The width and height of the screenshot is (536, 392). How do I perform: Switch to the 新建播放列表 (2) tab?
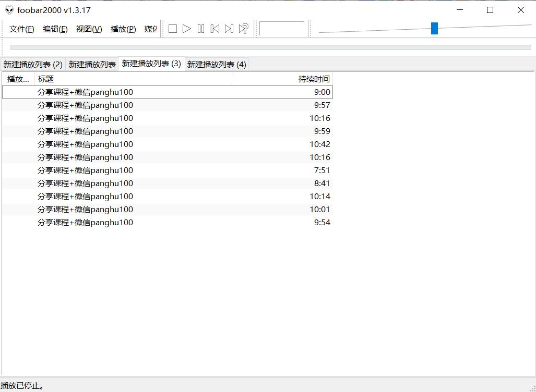[33, 64]
